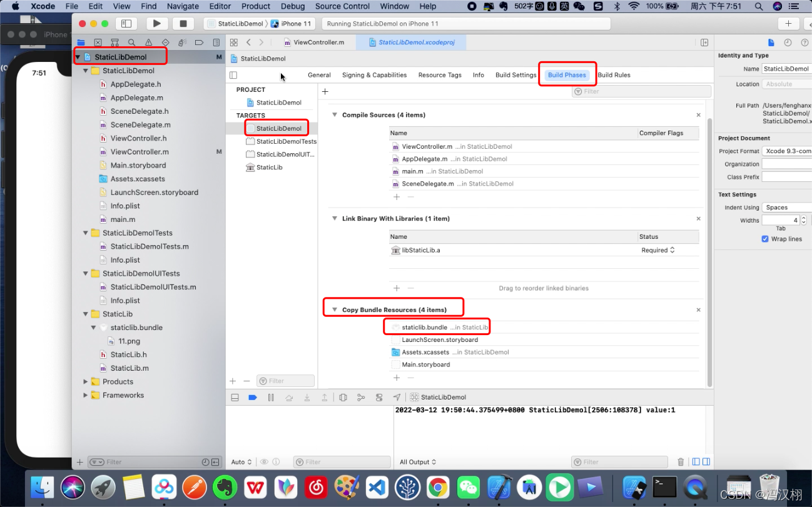Clear console with trash icon
The height and width of the screenshot is (507, 812).
point(681,462)
